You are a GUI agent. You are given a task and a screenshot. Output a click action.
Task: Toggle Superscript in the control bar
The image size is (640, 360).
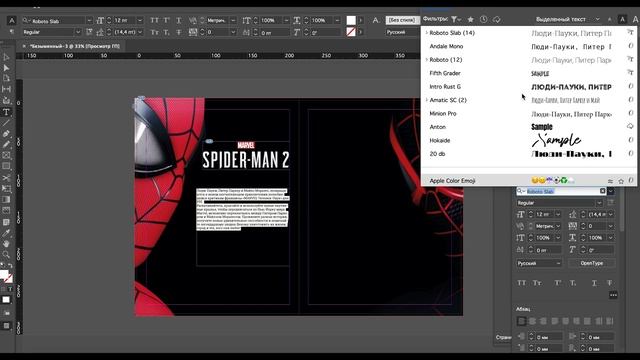click(x=167, y=20)
